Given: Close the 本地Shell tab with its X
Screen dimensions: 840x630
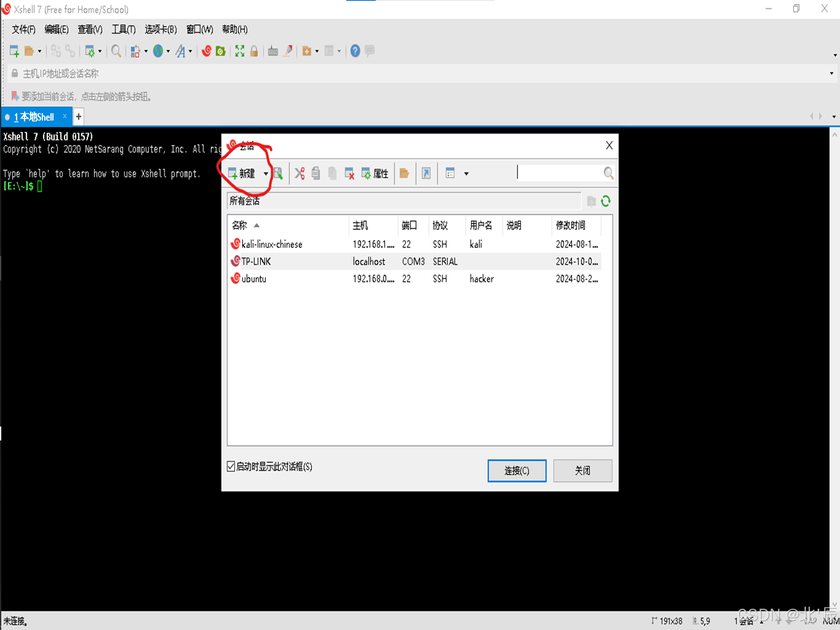Looking at the screenshot, I should click(65, 116).
